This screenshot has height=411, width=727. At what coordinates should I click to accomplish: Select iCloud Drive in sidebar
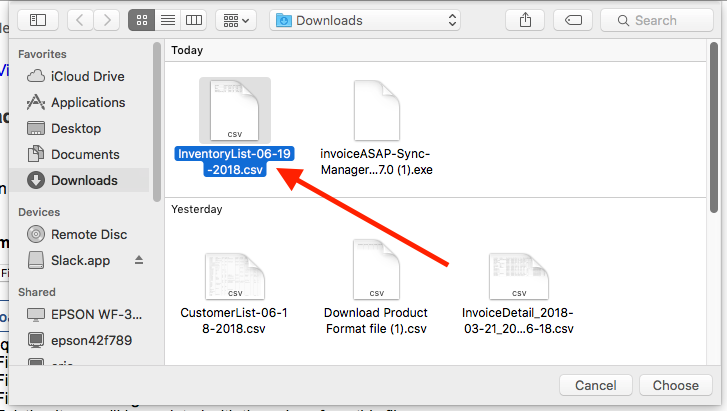(x=87, y=76)
